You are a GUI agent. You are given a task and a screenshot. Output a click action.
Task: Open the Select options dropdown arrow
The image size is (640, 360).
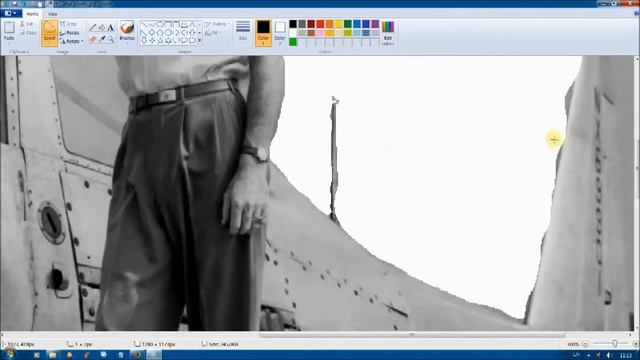click(x=49, y=43)
